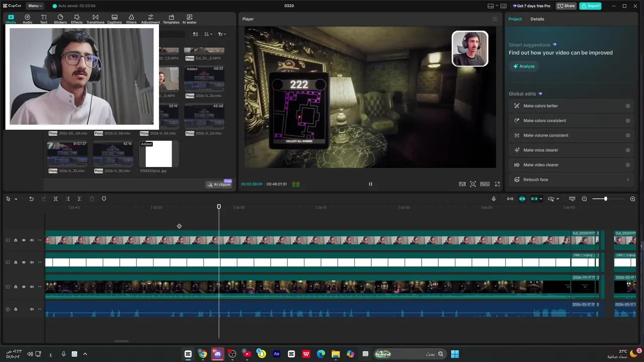Click the Export button
This screenshot has height=362, width=644.
tap(590, 6)
